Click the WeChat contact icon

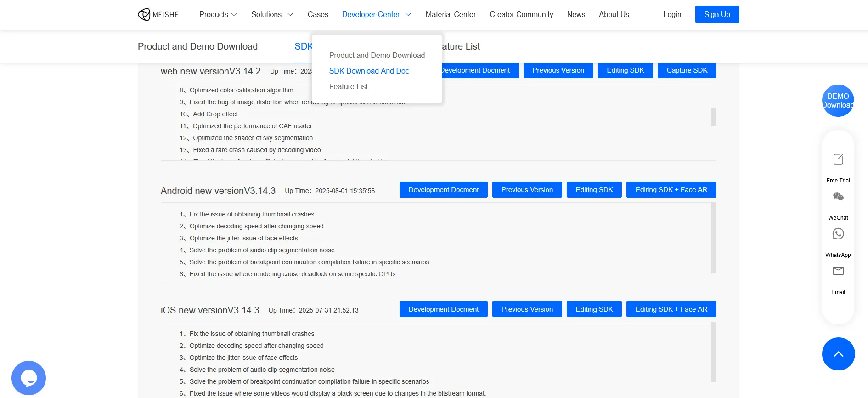pos(838,197)
